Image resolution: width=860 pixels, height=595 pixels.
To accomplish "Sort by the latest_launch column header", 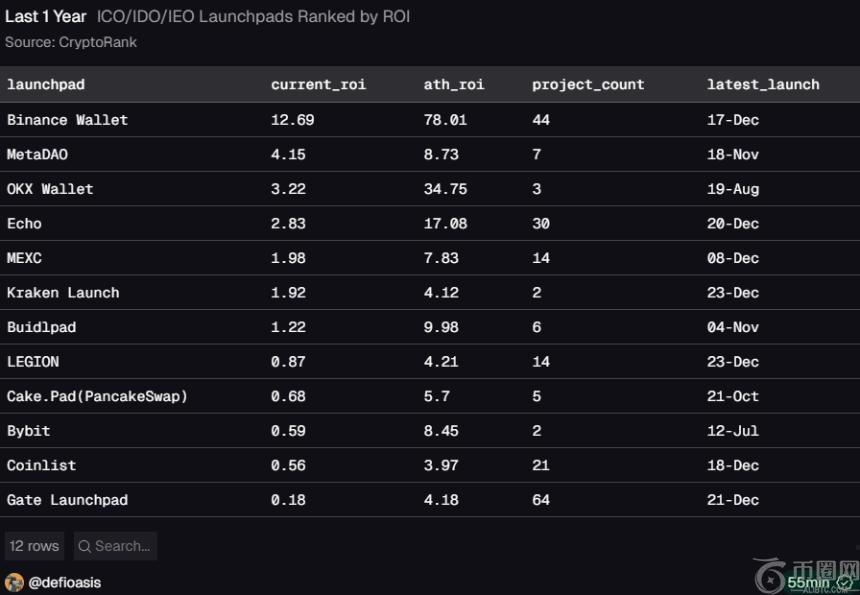I will coord(763,84).
